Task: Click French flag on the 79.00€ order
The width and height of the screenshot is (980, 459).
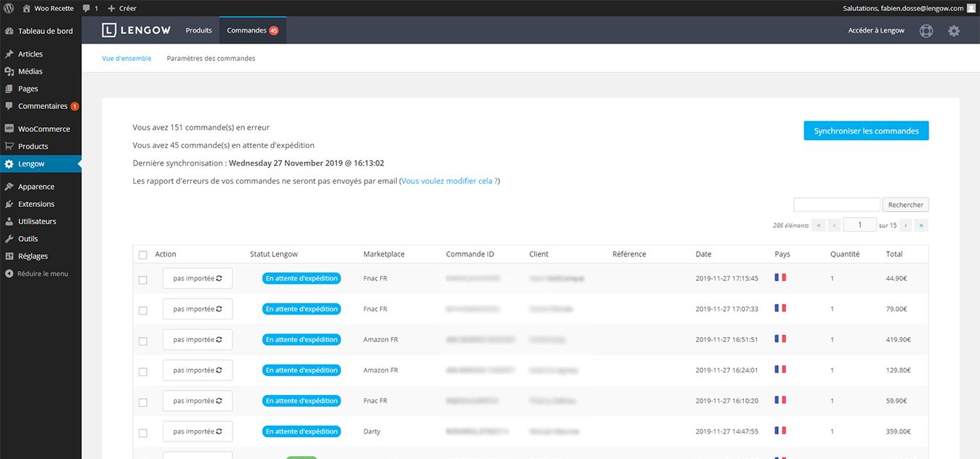Action: click(780, 308)
